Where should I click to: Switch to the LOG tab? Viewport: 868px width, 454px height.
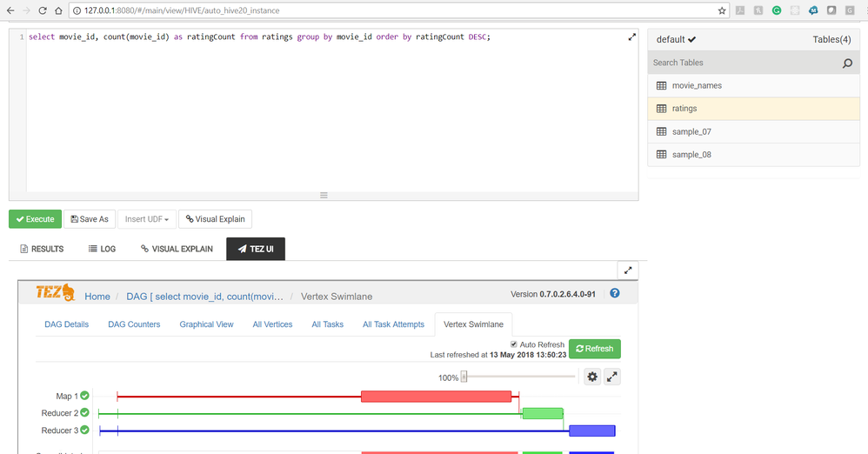103,249
